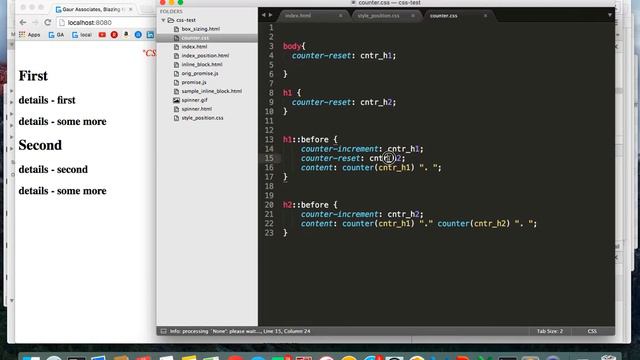
Task: Change the CSS syntax in status bar
Action: 592,331
